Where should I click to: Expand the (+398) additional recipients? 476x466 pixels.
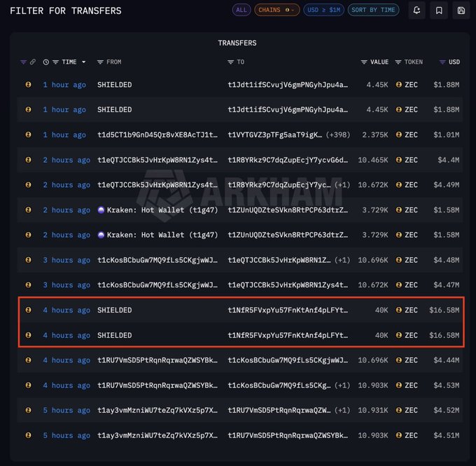click(338, 135)
